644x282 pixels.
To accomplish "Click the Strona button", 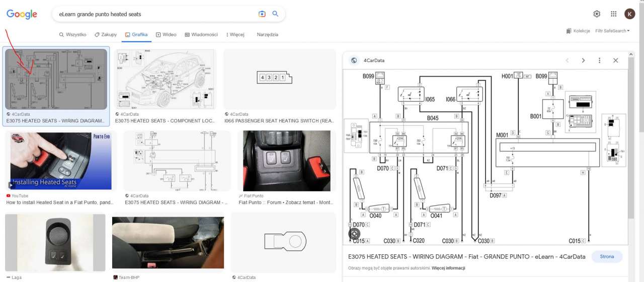I will coord(607,256).
